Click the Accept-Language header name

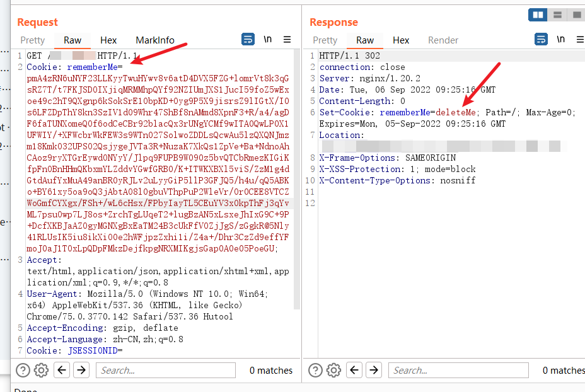(x=64, y=340)
